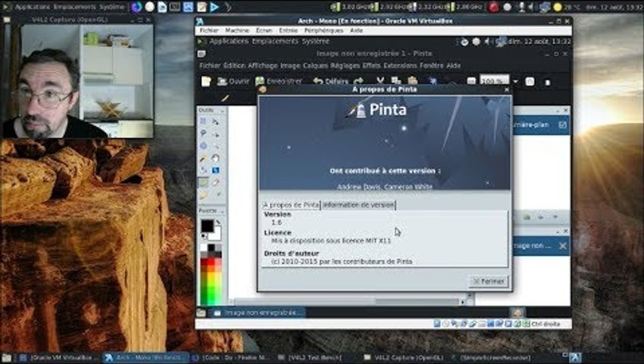644x364 pixels.
Task: Click the red tray icon in host panel
Action: [493, 7]
